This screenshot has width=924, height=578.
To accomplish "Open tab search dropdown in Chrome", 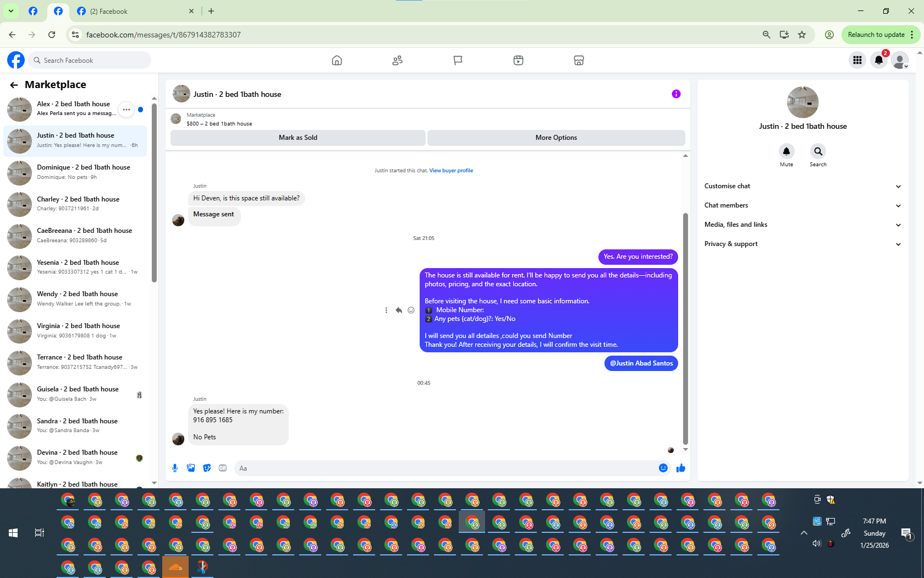I will pos(10,11).
